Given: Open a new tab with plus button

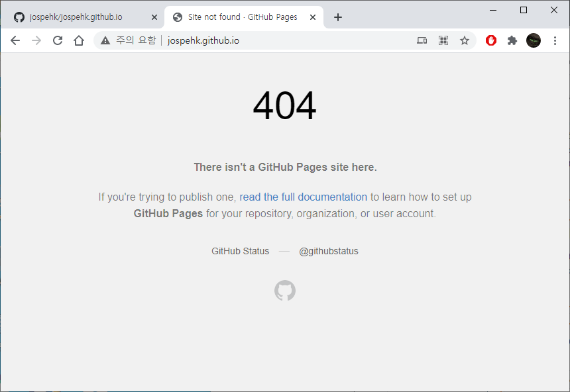Looking at the screenshot, I should coord(338,17).
